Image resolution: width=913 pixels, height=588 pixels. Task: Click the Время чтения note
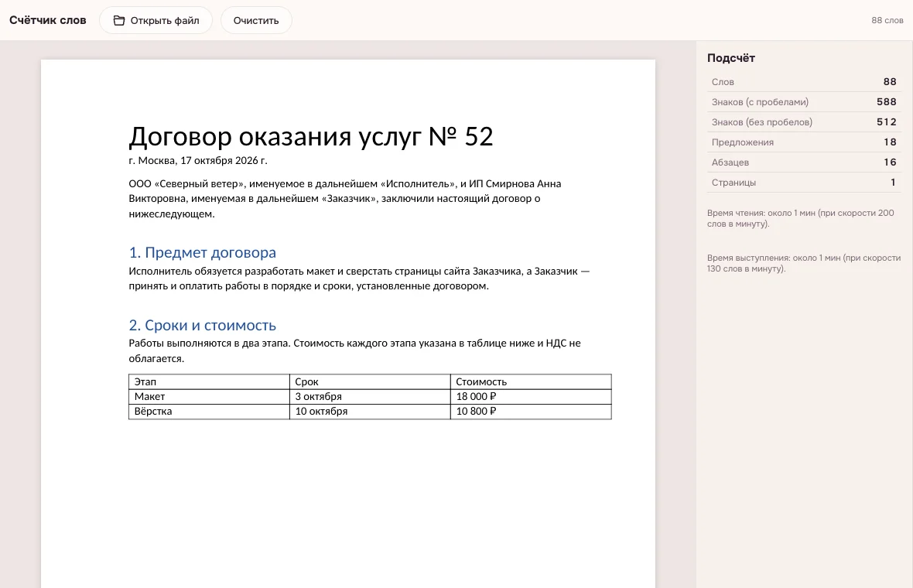coord(801,218)
